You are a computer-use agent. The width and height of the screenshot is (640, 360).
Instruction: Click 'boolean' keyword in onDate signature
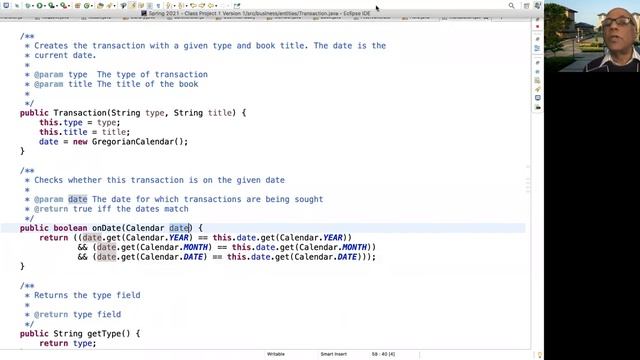tap(70, 228)
